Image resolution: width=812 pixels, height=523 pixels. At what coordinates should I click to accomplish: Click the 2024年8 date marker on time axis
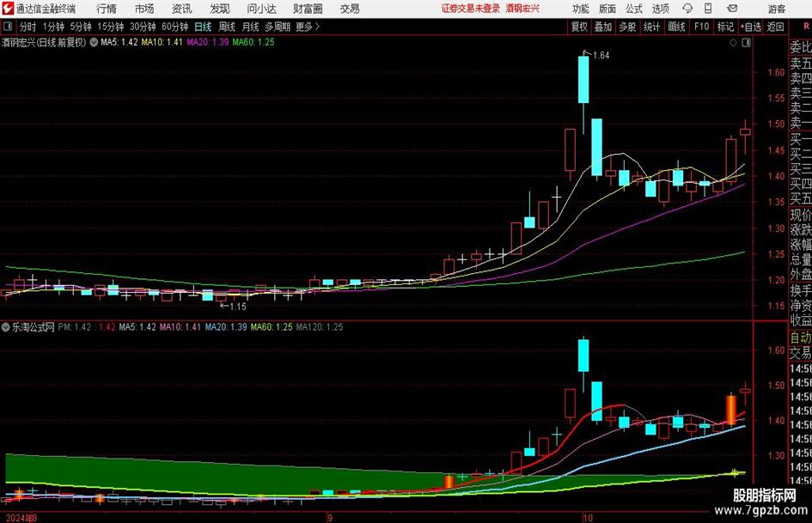pyautogui.click(x=21, y=518)
